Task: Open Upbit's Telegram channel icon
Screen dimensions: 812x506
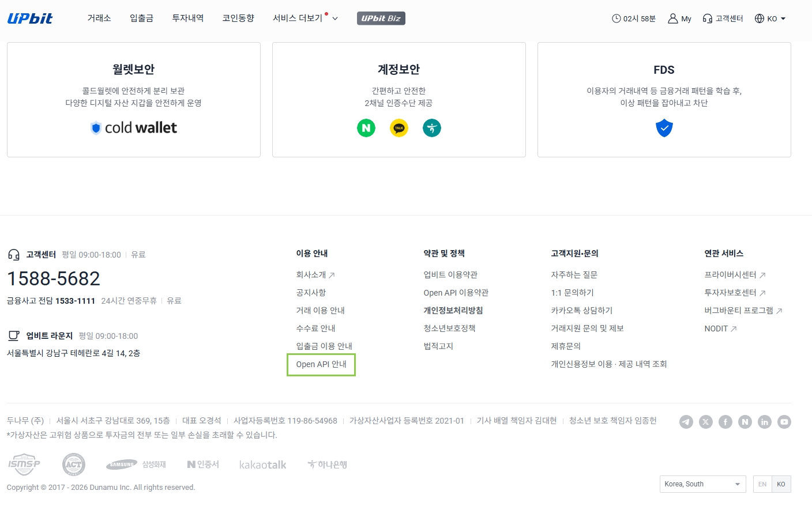Action: coord(686,422)
